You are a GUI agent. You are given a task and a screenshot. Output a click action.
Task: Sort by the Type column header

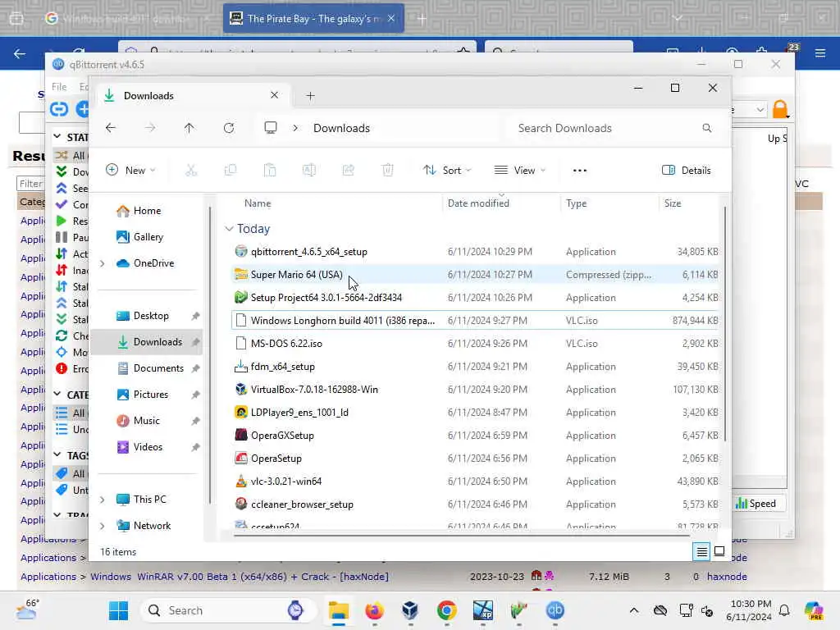[x=577, y=203]
